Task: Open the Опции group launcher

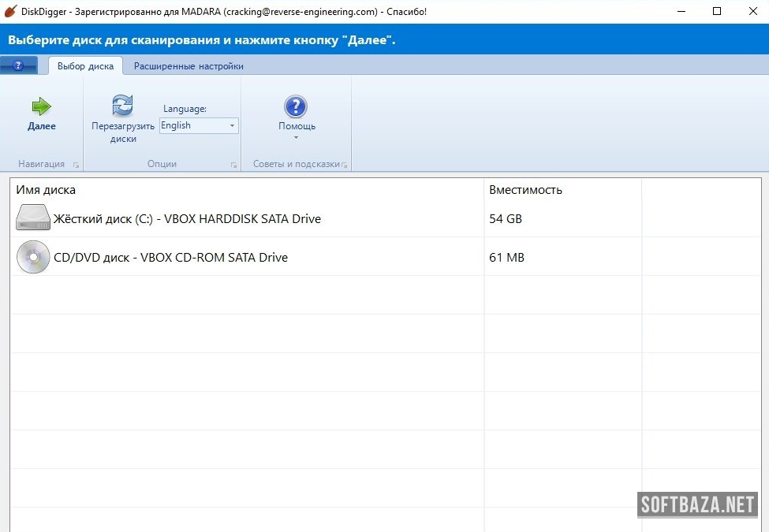Action: [234, 165]
